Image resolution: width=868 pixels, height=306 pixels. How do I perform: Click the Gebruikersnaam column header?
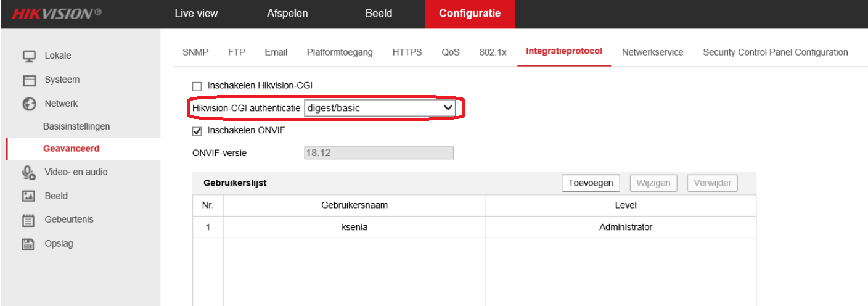pos(354,205)
